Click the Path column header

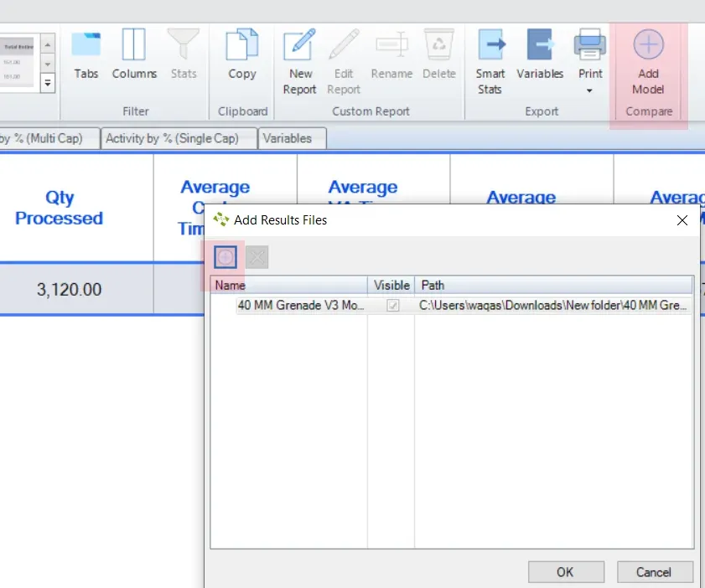coord(554,286)
